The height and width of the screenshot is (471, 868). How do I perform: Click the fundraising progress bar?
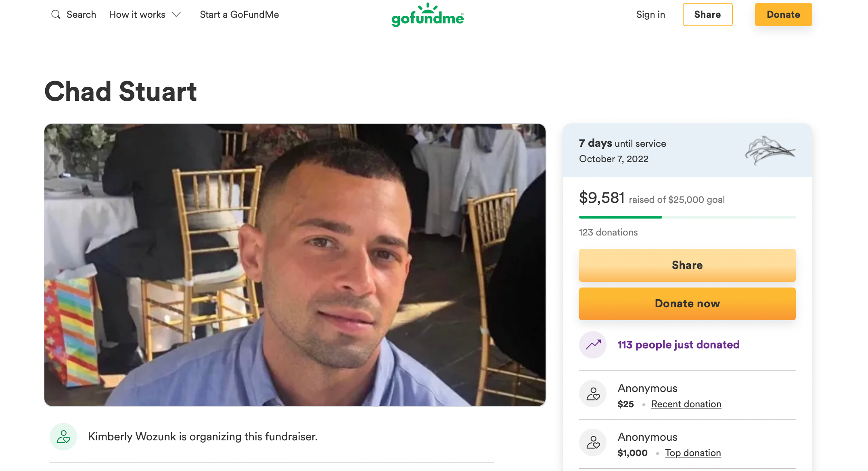point(687,217)
